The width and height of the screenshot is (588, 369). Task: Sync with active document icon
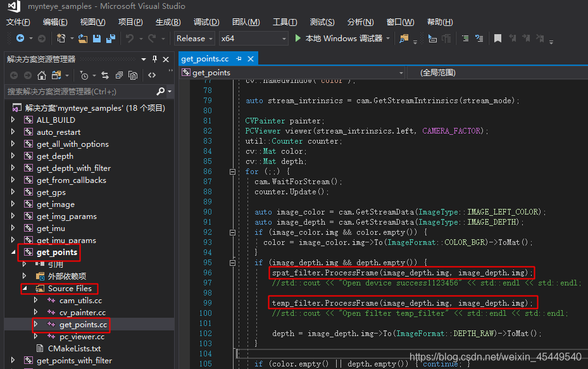(105, 75)
